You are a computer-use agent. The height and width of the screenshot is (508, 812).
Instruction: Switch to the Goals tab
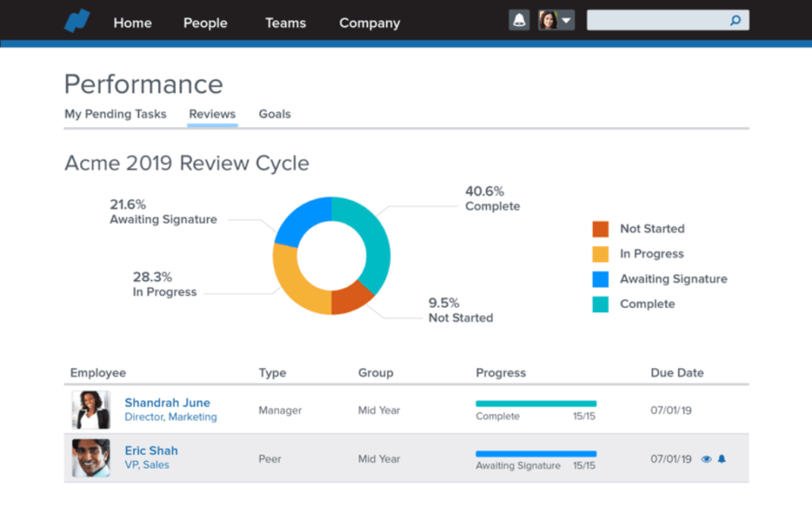click(x=275, y=114)
